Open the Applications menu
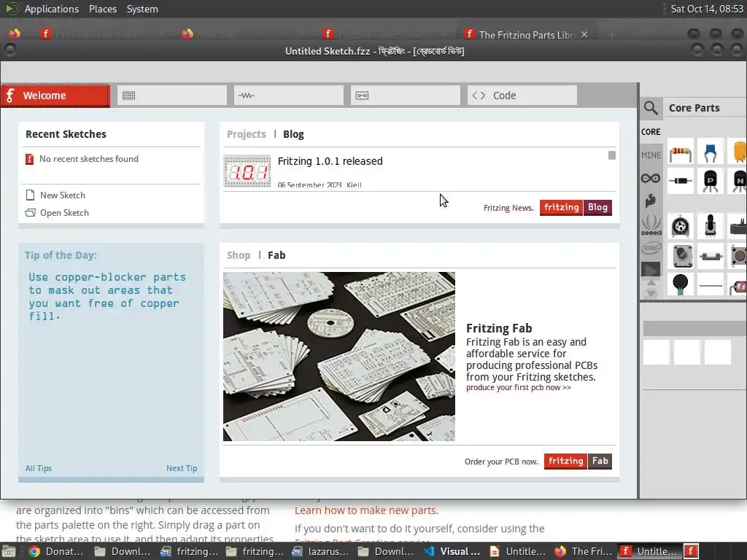Viewport: 747px width, 560px height. pyautogui.click(x=52, y=9)
